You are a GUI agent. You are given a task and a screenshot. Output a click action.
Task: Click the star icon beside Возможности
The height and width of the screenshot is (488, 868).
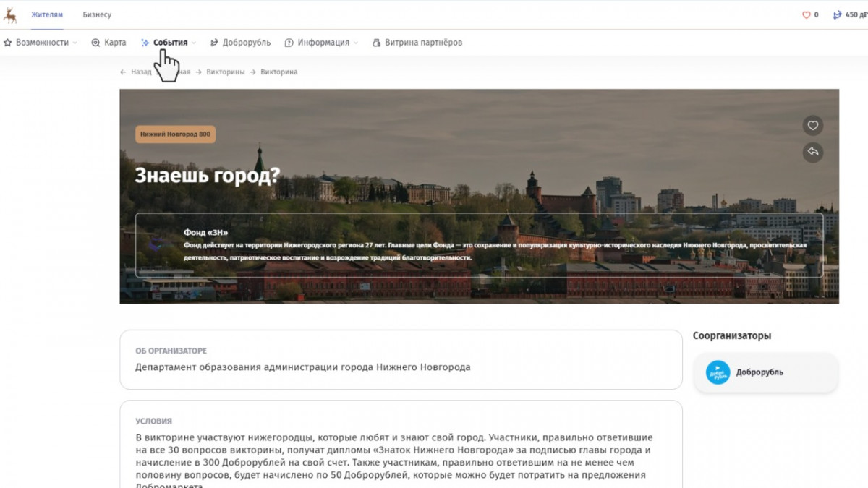[x=8, y=43]
